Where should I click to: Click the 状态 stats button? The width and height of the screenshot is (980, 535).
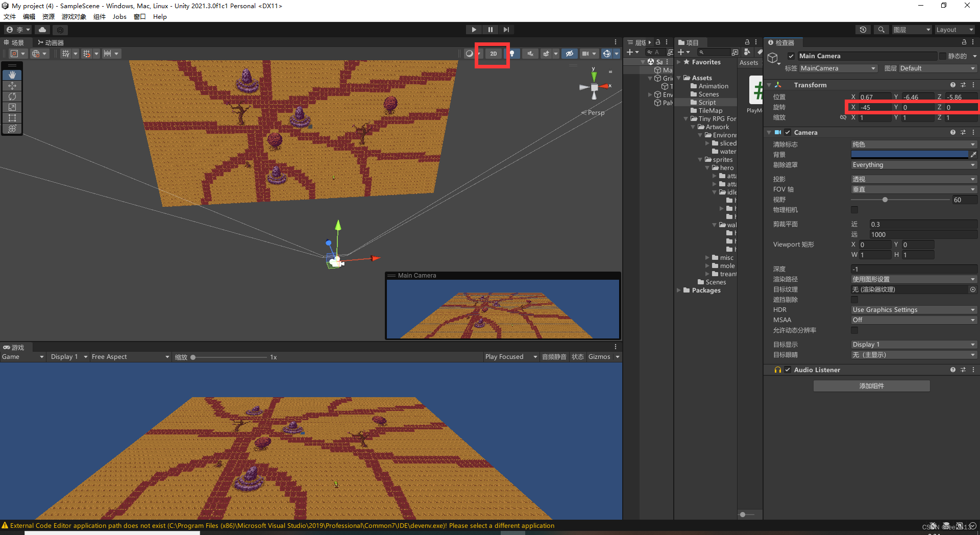pyautogui.click(x=577, y=357)
